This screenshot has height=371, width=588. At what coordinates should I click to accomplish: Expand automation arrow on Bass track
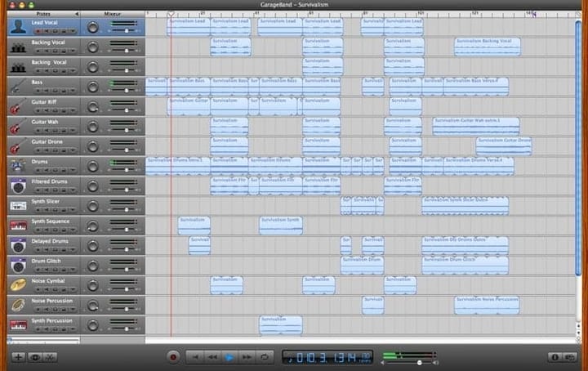tap(72, 91)
